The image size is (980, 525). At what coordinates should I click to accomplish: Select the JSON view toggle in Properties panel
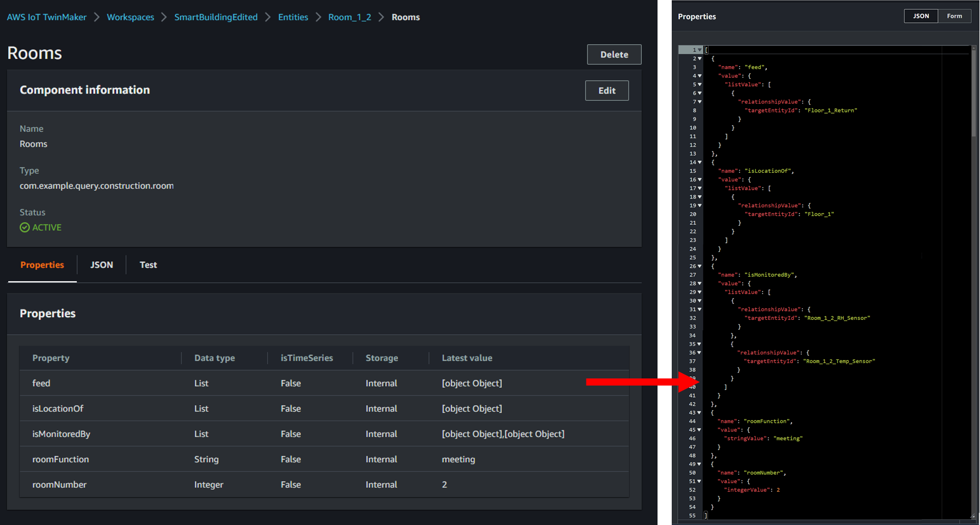[920, 16]
